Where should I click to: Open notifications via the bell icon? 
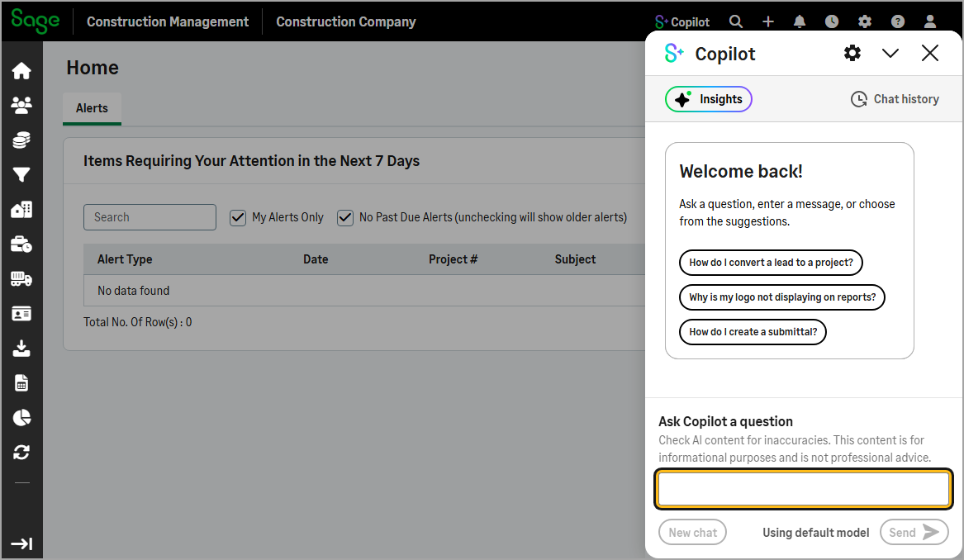point(799,21)
